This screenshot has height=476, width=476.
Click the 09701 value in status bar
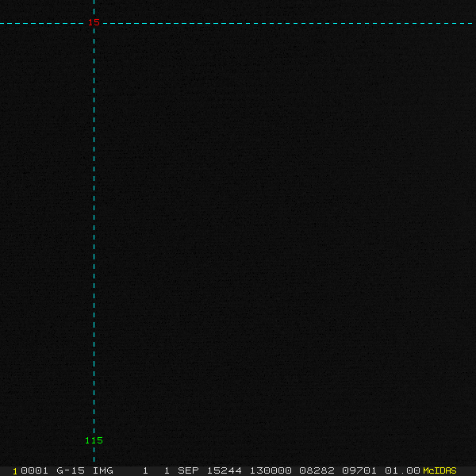click(x=359, y=470)
